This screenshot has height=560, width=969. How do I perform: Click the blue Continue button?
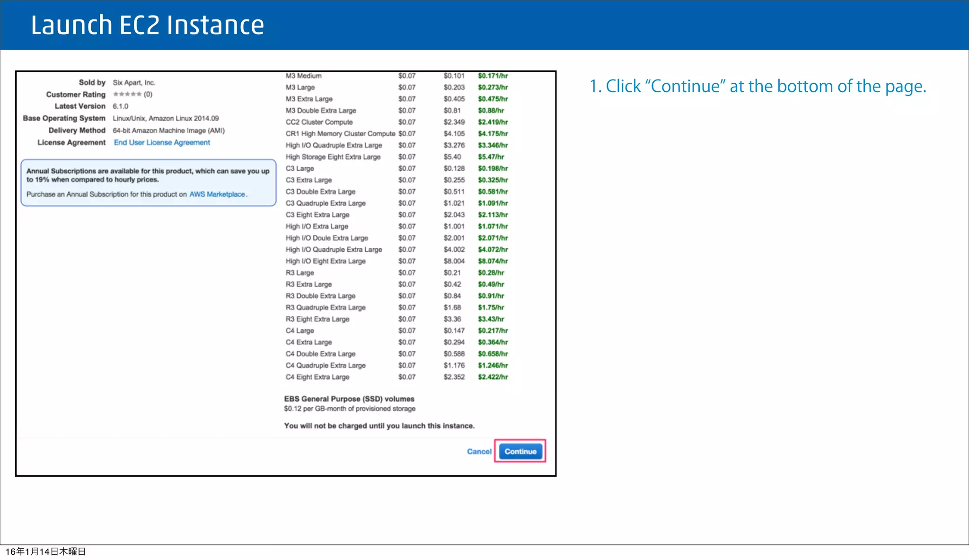tap(520, 451)
